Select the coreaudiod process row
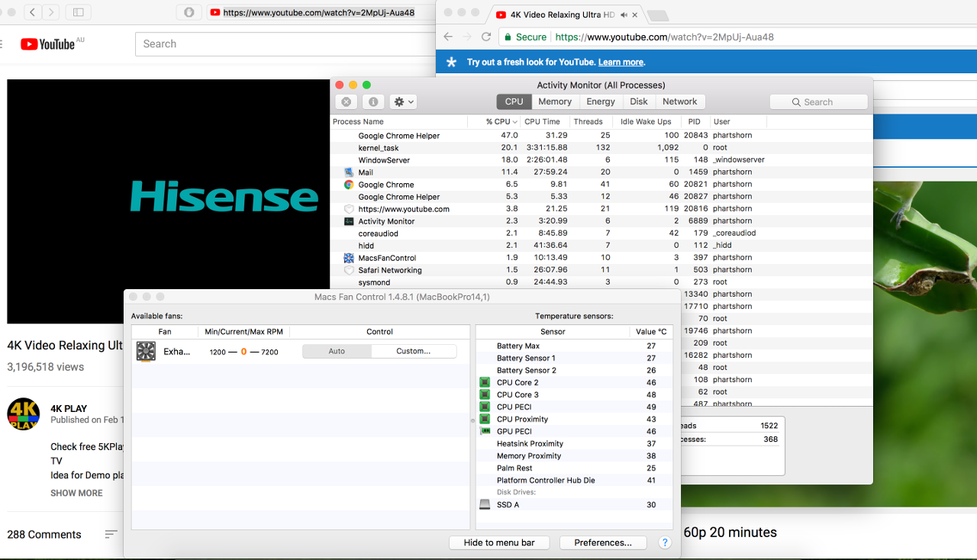Screen dimensions: 977x560 pyautogui.click(x=601, y=233)
